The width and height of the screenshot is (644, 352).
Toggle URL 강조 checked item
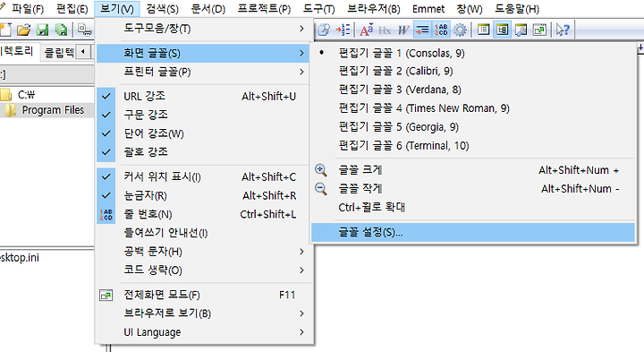[x=204, y=96]
